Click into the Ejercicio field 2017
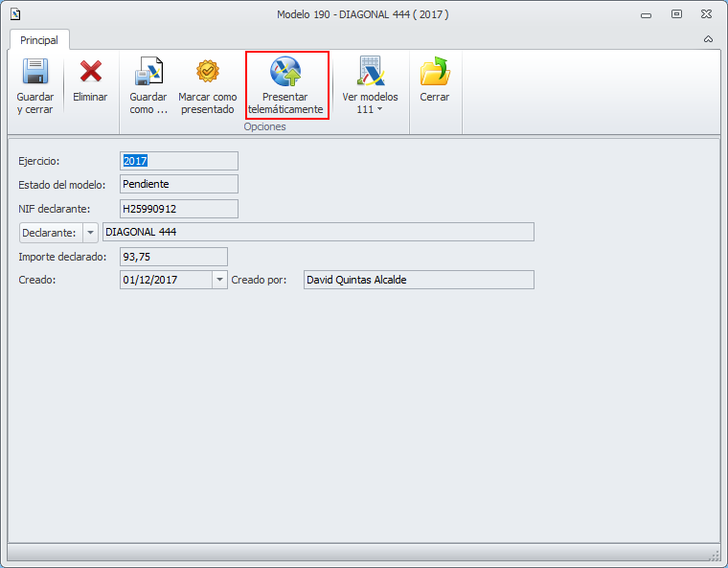The image size is (728, 568). (179, 161)
